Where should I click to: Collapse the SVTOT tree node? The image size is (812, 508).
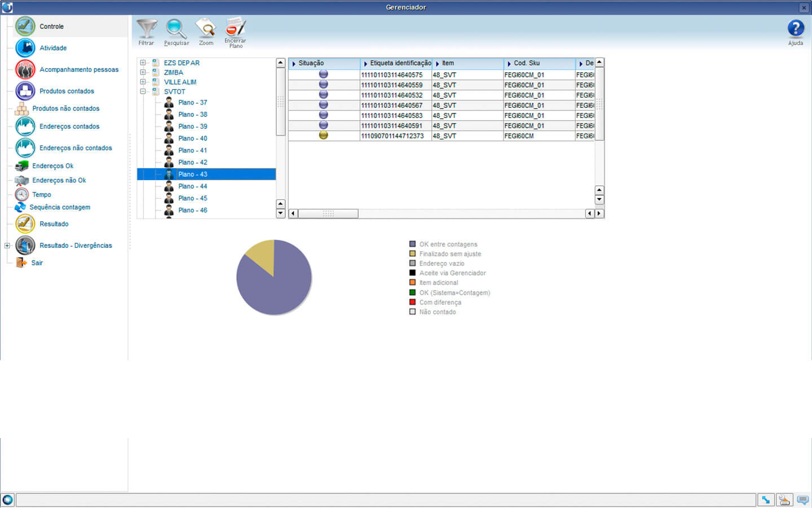[143, 91]
